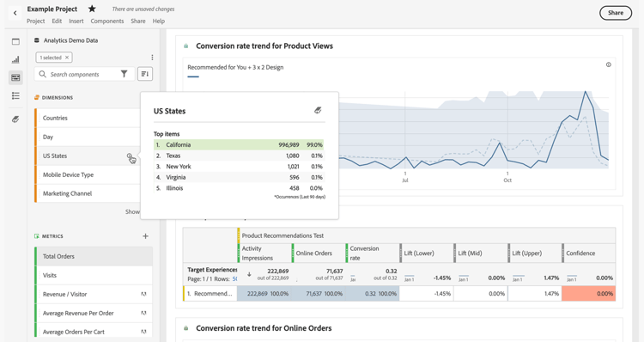Click calculated metric icon on Average Orders Per Cart
The image size is (644, 342).
click(143, 332)
